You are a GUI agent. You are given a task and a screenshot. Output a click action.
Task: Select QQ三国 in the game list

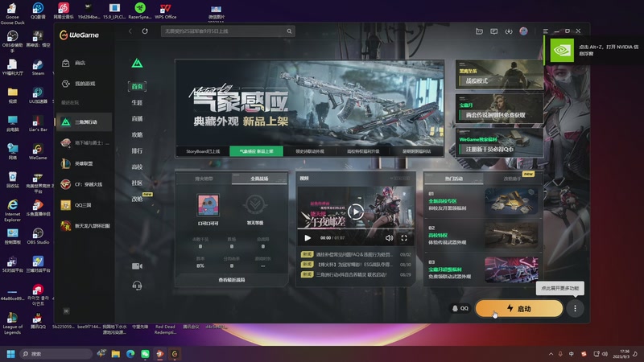click(x=84, y=205)
